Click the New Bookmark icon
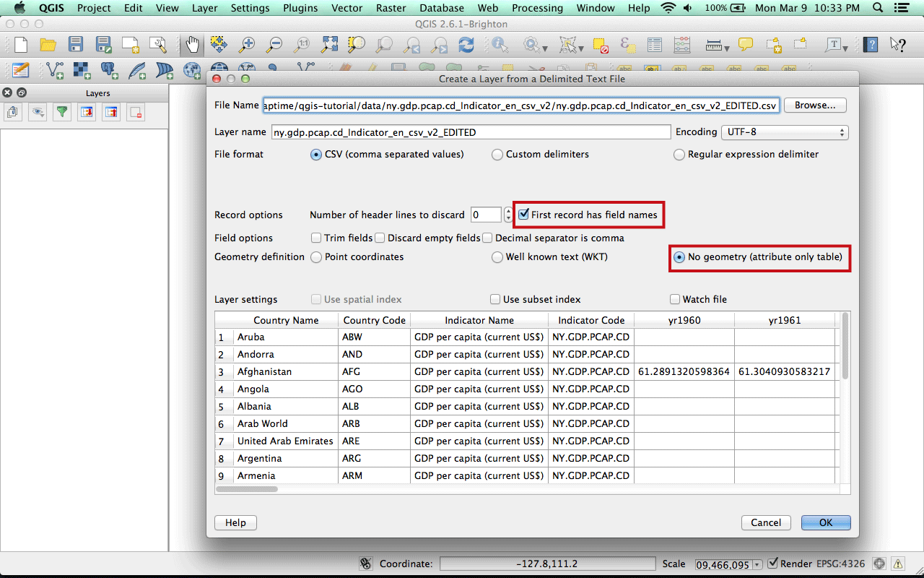 [x=773, y=45]
